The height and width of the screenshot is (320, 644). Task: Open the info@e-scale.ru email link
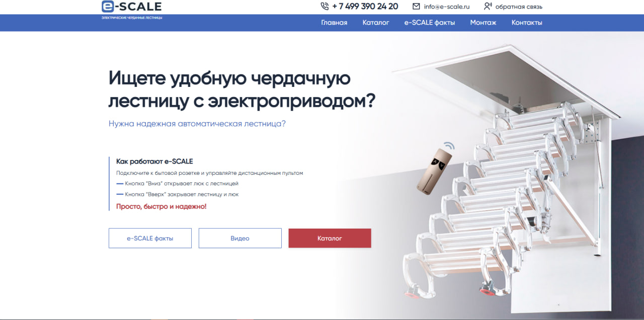[x=447, y=7]
